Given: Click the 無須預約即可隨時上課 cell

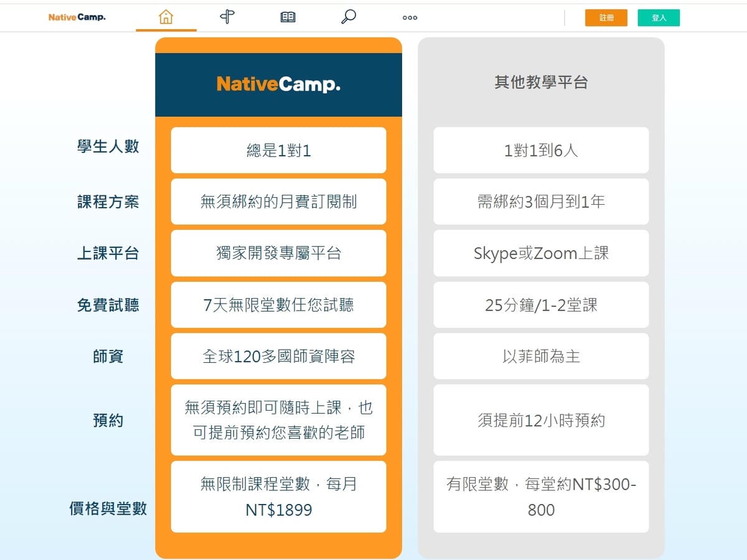Looking at the screenshot, I should point(278,420).
